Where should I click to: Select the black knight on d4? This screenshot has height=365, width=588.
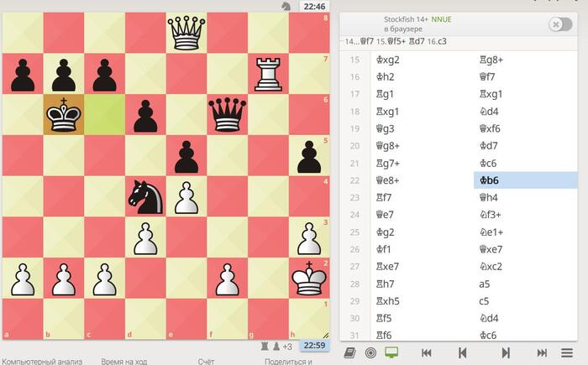coord(144,197)
